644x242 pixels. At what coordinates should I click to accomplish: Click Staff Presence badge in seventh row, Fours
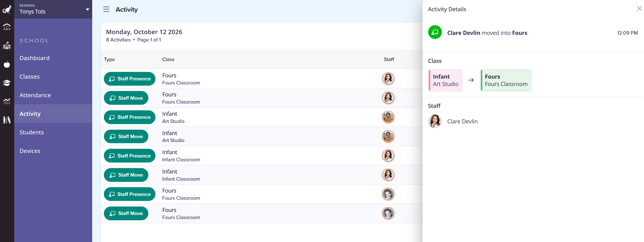(130, 194)
